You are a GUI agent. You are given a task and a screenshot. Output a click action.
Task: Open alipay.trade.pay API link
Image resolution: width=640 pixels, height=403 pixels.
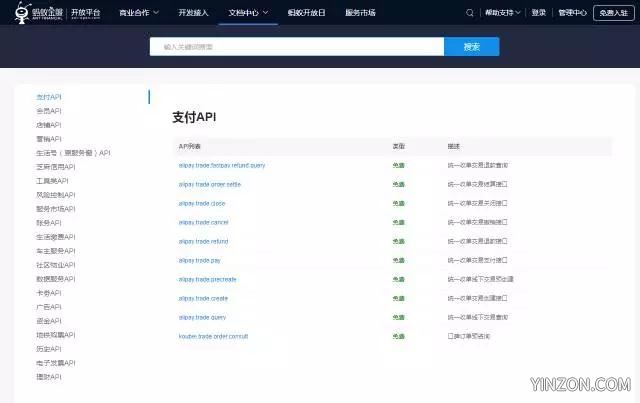click(199, 261)
